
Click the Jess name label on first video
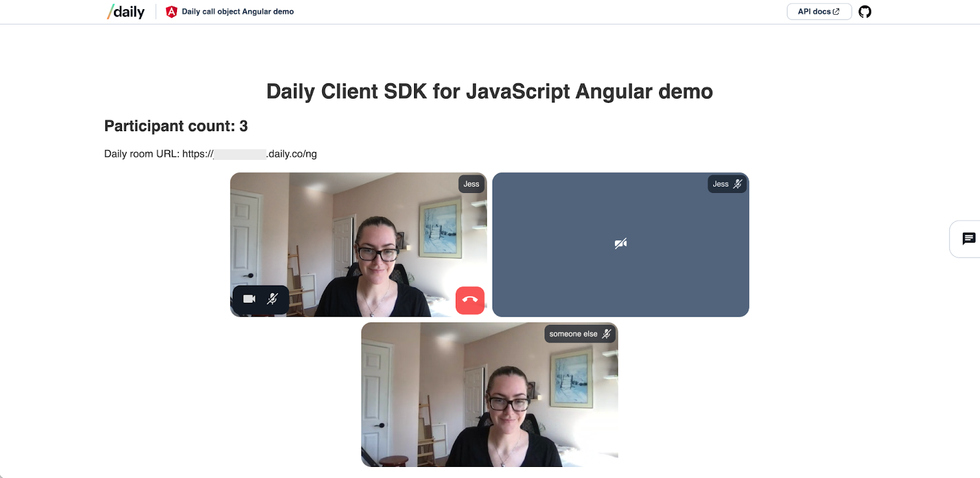click(471, 184)
